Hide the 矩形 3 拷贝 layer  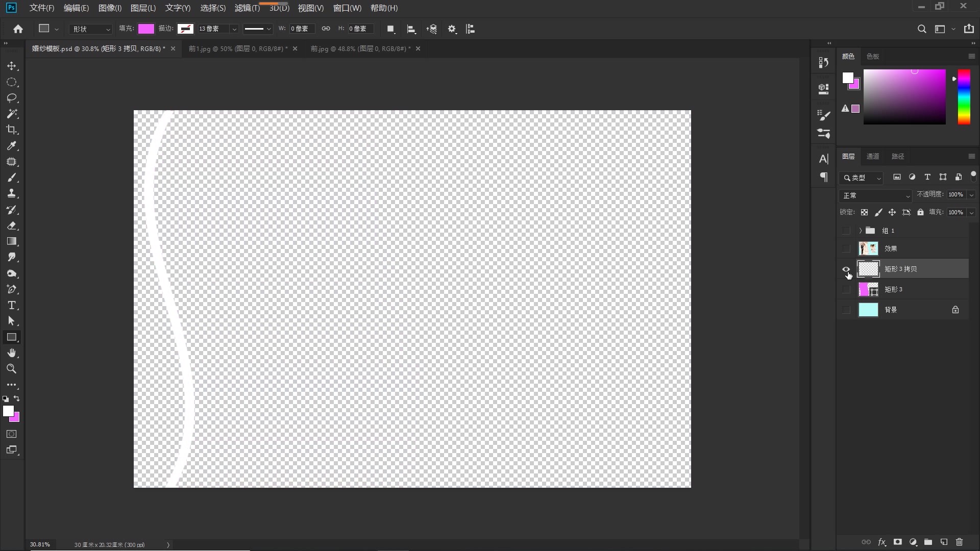[846, 269]
